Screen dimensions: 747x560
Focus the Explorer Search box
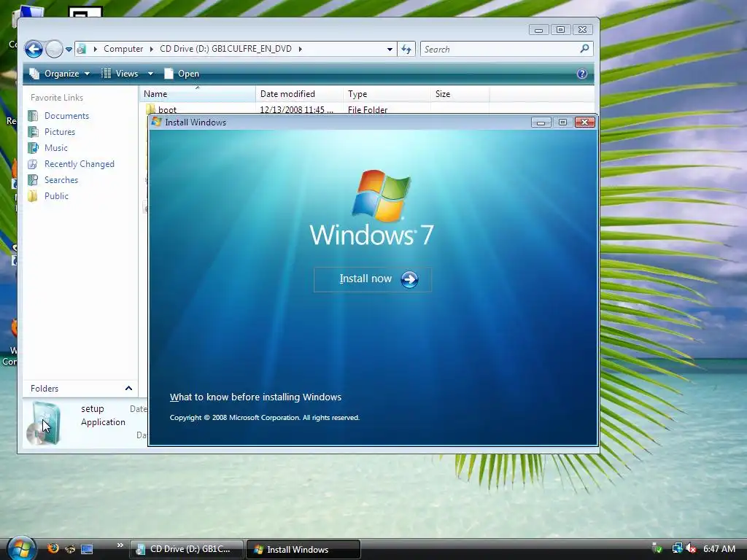click(x=499, y=49)
